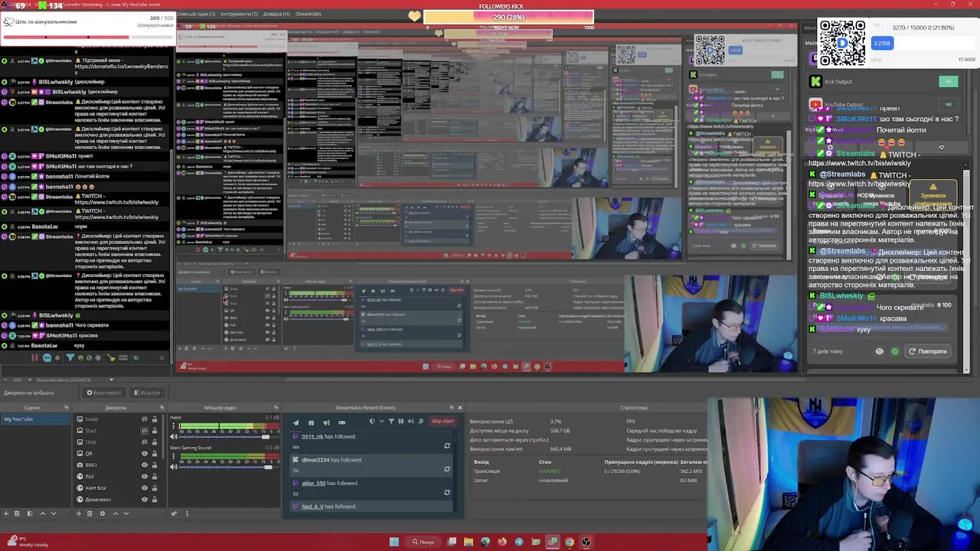Open Main Gaming Sound three-dot menu
Screen dimensions: 980x551
174,456
